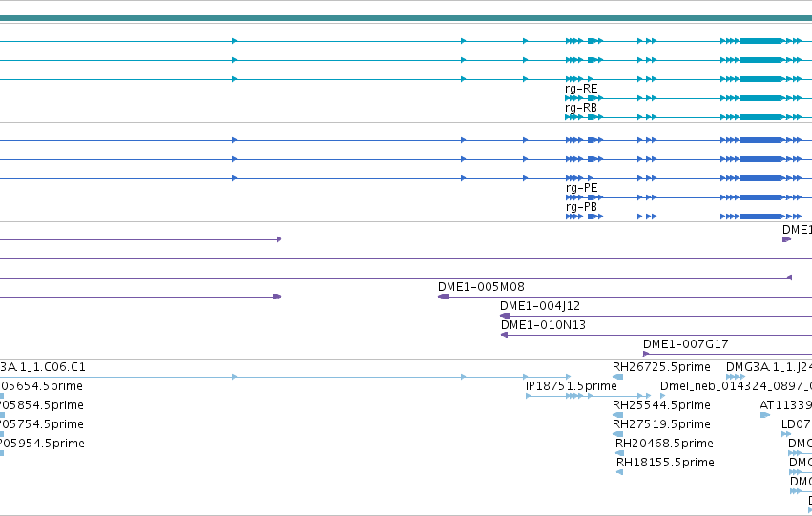Select the rg-PB protein label
This screenshot has height=516, width=812.
tap(581, 207)
